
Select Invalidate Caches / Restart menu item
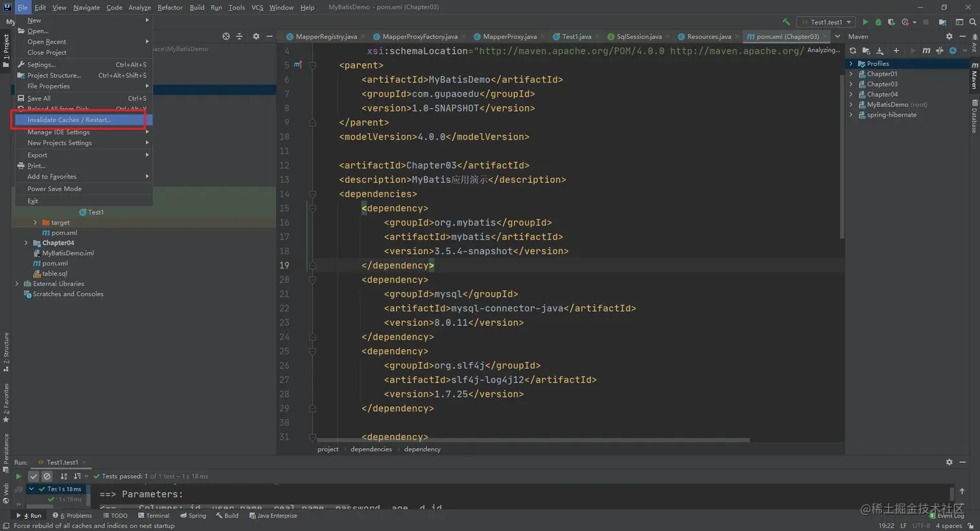tap(69, 120)
